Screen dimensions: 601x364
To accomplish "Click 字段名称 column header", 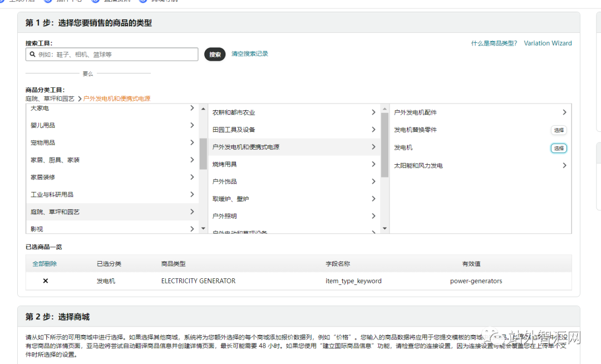I will pyautogui.click(x=338, y=264).
